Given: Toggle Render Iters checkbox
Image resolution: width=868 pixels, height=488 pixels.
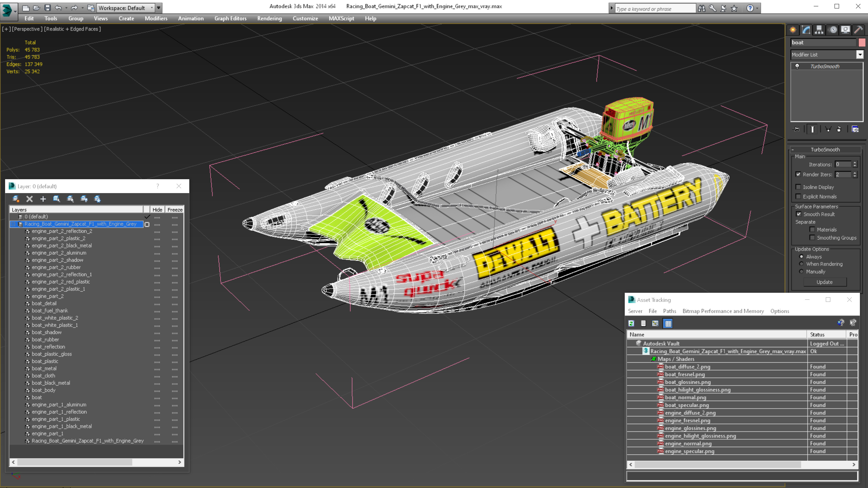Looking at the screenshot, I should coord(798,174).
